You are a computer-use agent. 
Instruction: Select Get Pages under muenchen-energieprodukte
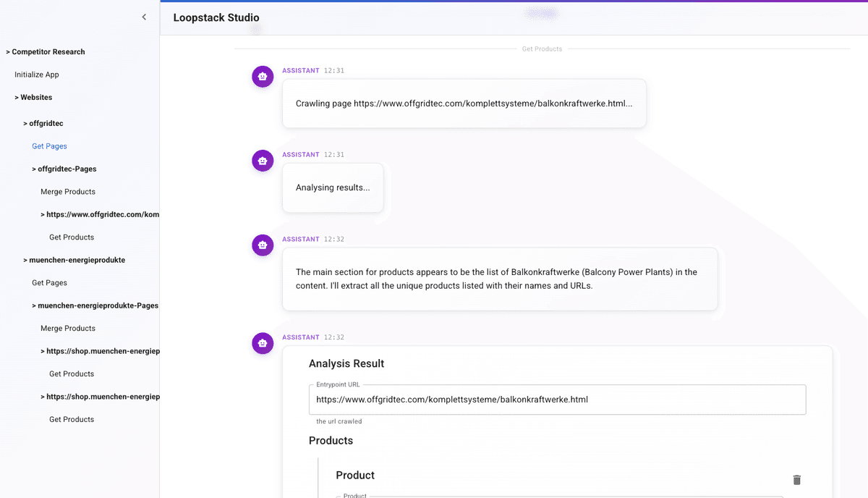coord(49,284)
